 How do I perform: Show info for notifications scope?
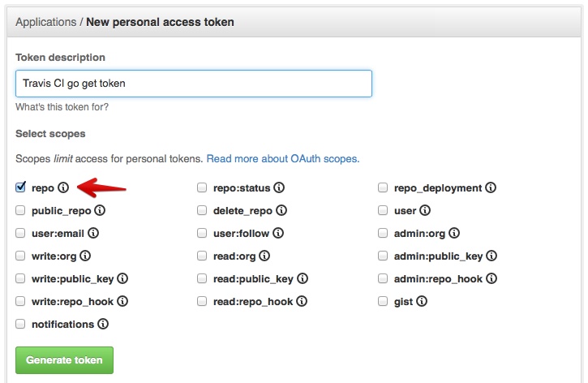click(x=103, y=325)
